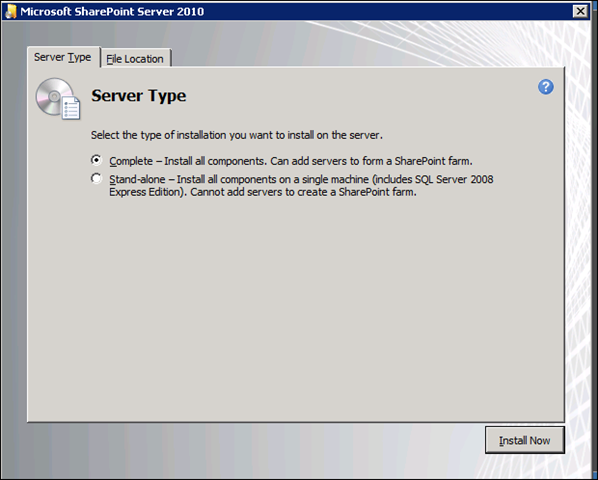Open help via the blue question mark icon
Screen dimensions: 598x480
pos(546,87)
